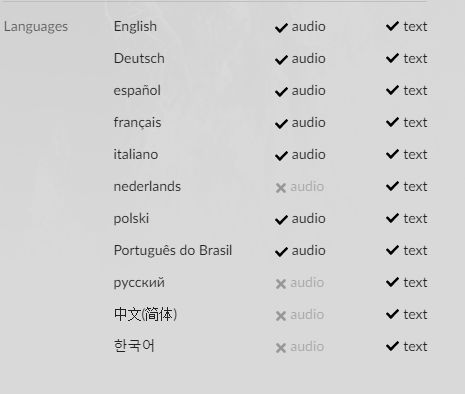The width and height of the screenshot is (465, 394).
Task: Click the русский text label
Action: (415, 283)
